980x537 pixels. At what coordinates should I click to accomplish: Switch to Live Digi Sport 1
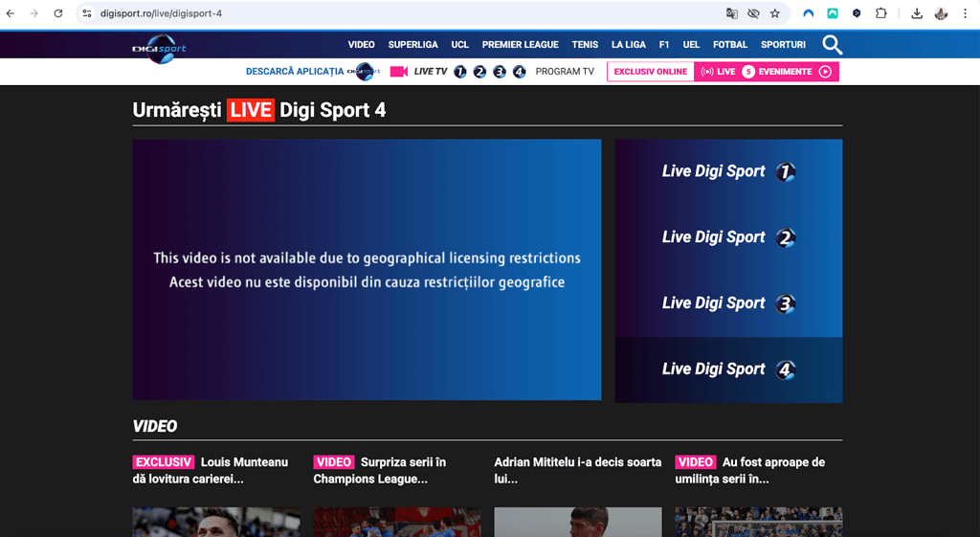pos(728,172)
